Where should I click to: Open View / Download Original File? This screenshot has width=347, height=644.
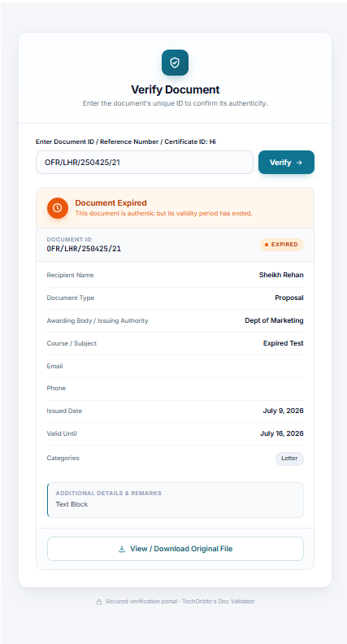tap(176, 549)
